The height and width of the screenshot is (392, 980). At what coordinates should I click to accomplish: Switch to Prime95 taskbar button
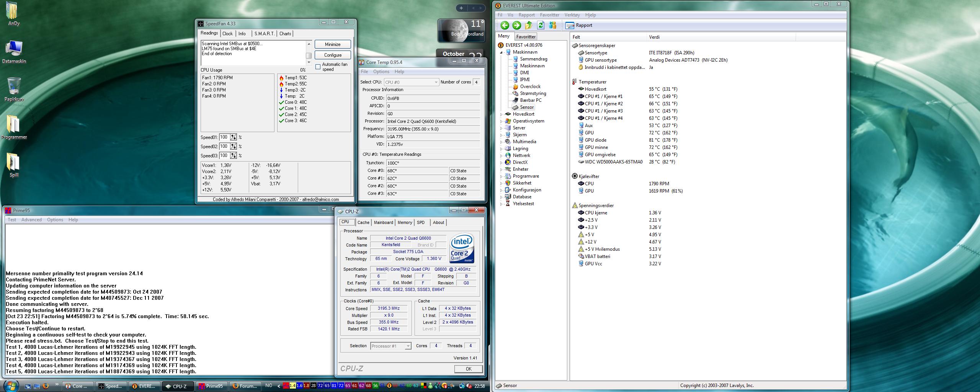[212, 386]
